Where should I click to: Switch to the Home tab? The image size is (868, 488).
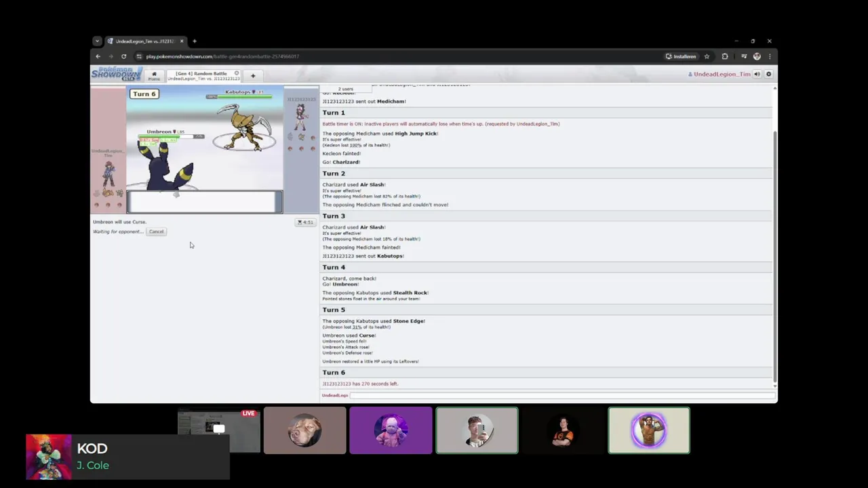(x=154, y=75)
